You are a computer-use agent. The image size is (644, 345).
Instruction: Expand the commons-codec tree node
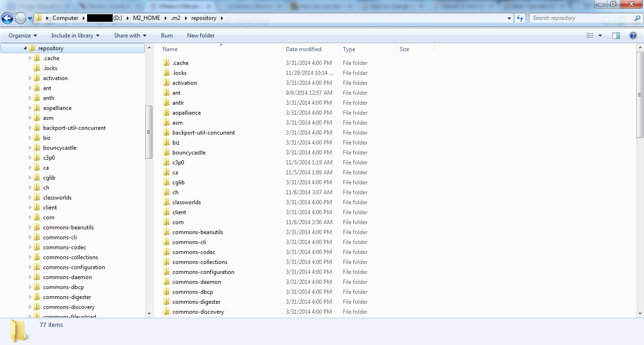(x=30, y=247)
